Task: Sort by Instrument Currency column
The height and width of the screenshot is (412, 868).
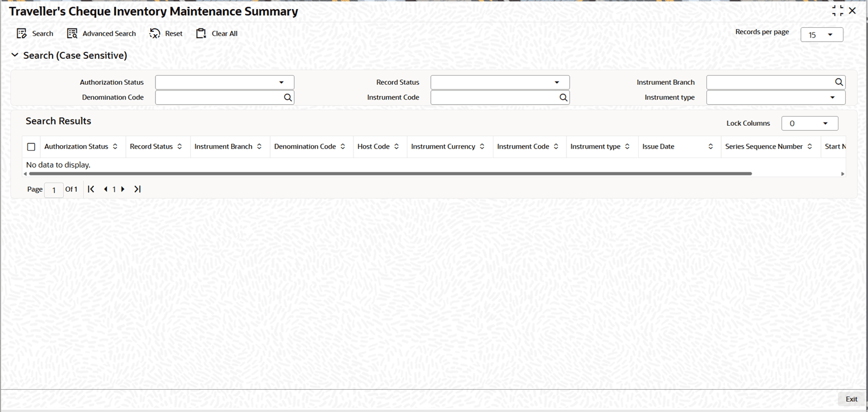Action: tap(482, 147)
